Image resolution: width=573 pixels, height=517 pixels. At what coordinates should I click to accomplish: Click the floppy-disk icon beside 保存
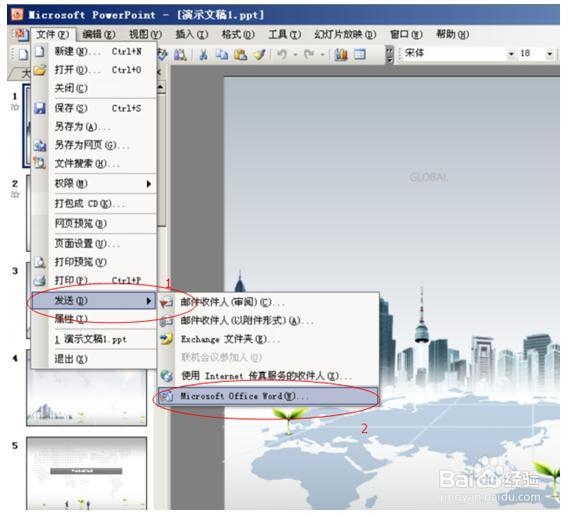pos(40,108)
